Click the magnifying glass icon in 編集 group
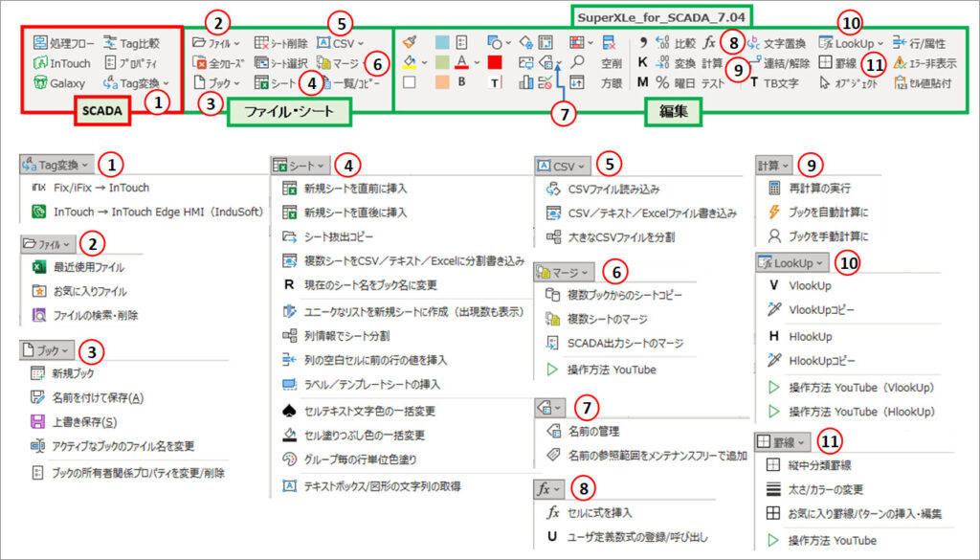The height and width of the screenshot is (560, 980). pyautogui.click(x=577, y=62)
